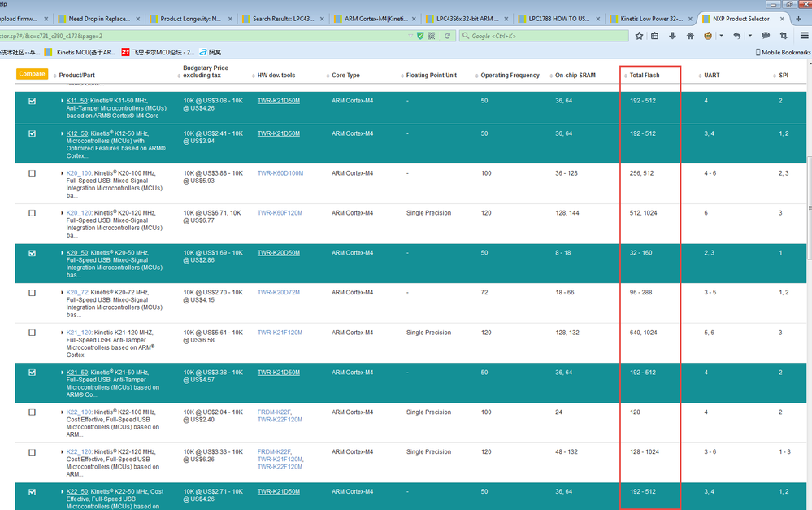Click the URL address bar
This screenshot has width=812, height=510.
tap(202, 36)
